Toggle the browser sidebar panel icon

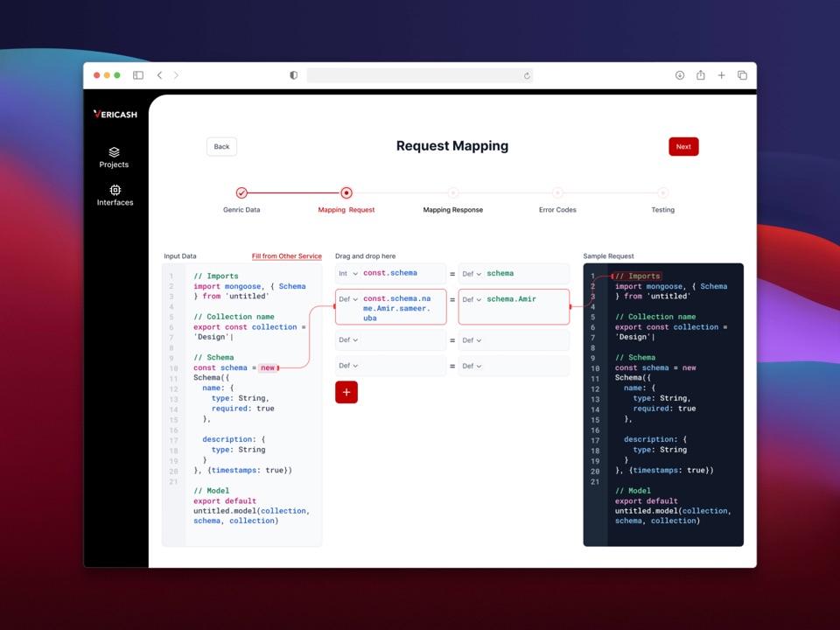(x=138, y=75)
